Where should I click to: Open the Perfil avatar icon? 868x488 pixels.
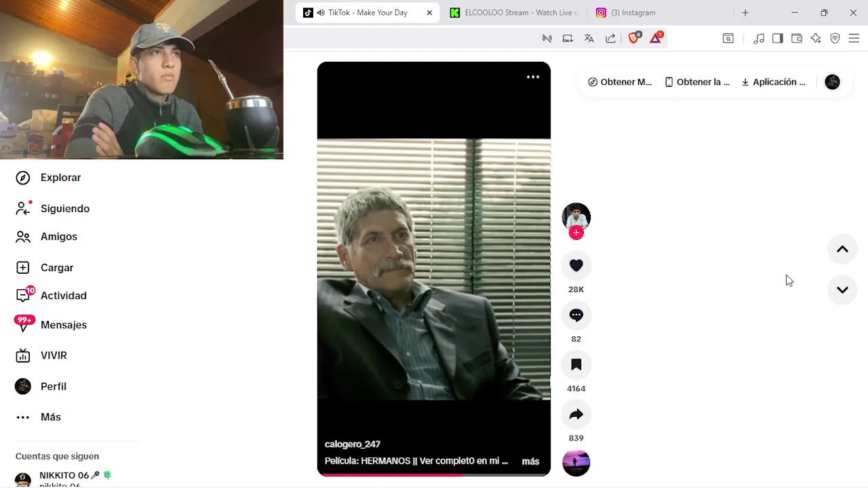(23, 386)
